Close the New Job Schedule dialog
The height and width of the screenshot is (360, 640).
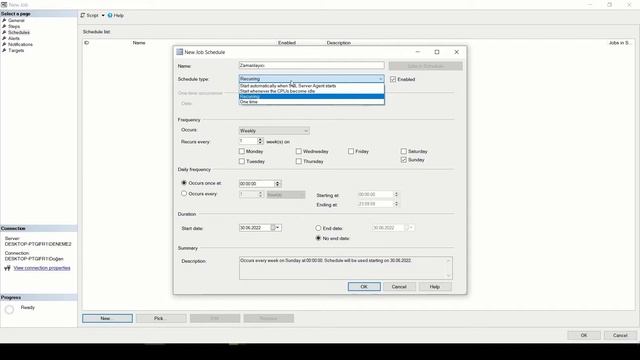(x=457, y=52)
